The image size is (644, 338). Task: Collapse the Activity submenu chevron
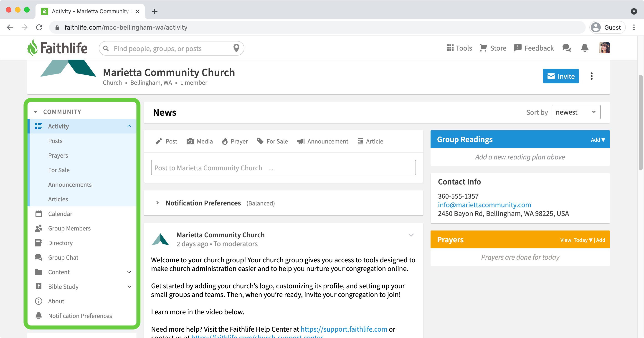tap(129, 126)
